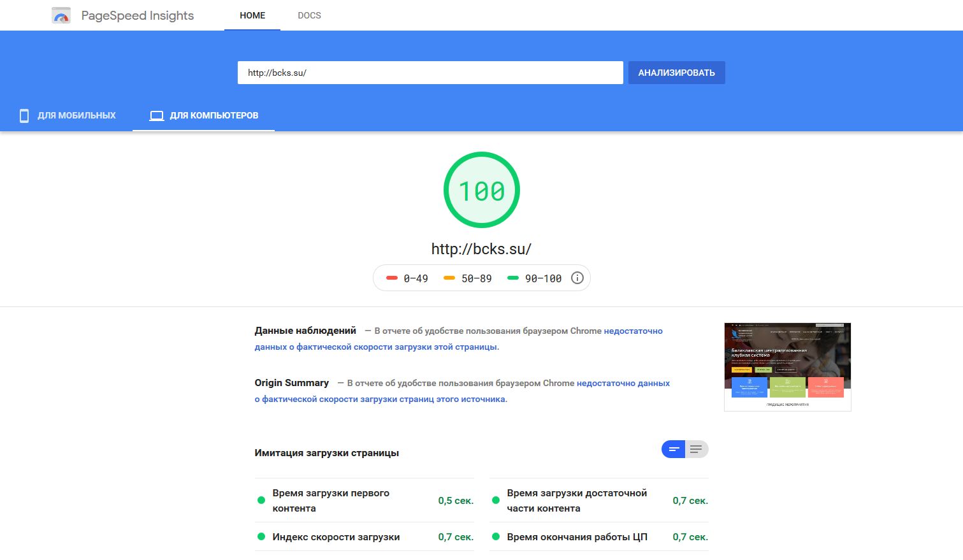Click the 100 score gauge circle
The height and width of the screenshot is (560, 963).
pos(482,190)
